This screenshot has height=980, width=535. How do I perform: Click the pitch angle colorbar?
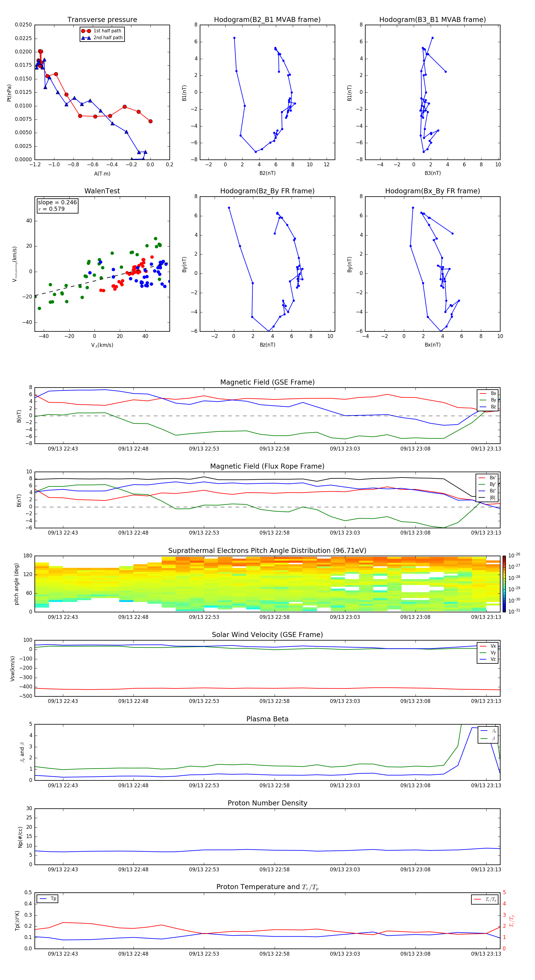click(x=504, y=584)
